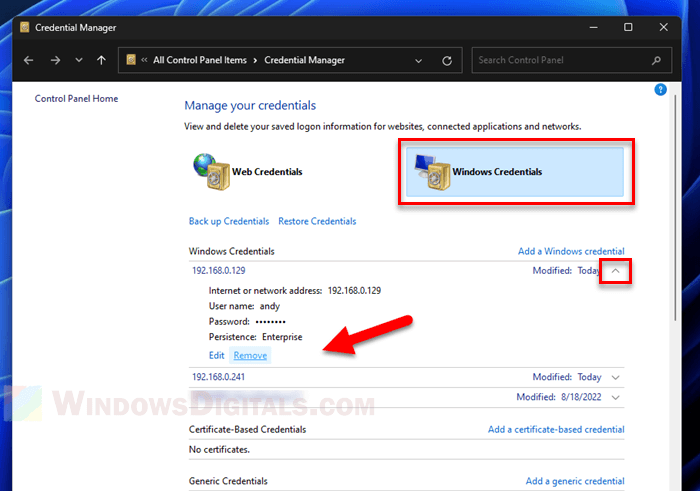This screenshot has height=491, width=700.
Task: Go back using the back arrow
Action: (x=29, y=60)
